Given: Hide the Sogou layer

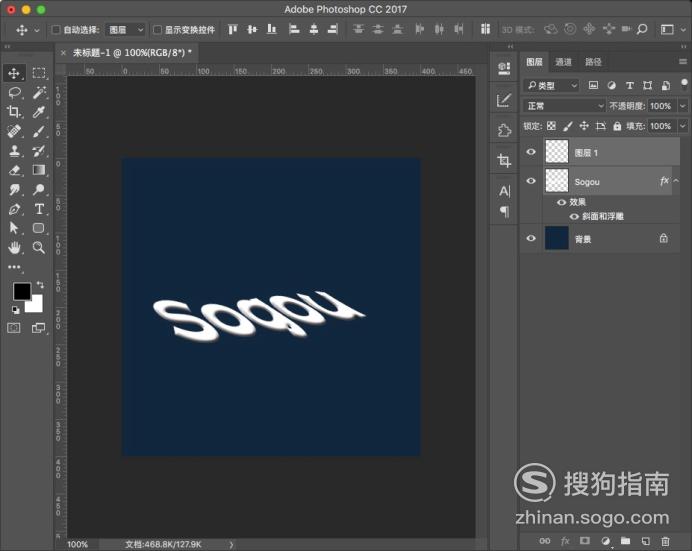Looking at the screenshot, I should tap(531, 181).
